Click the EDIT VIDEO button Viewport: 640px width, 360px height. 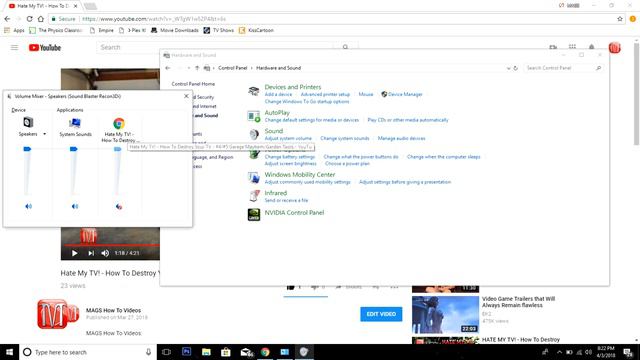(x=381, y=314)
